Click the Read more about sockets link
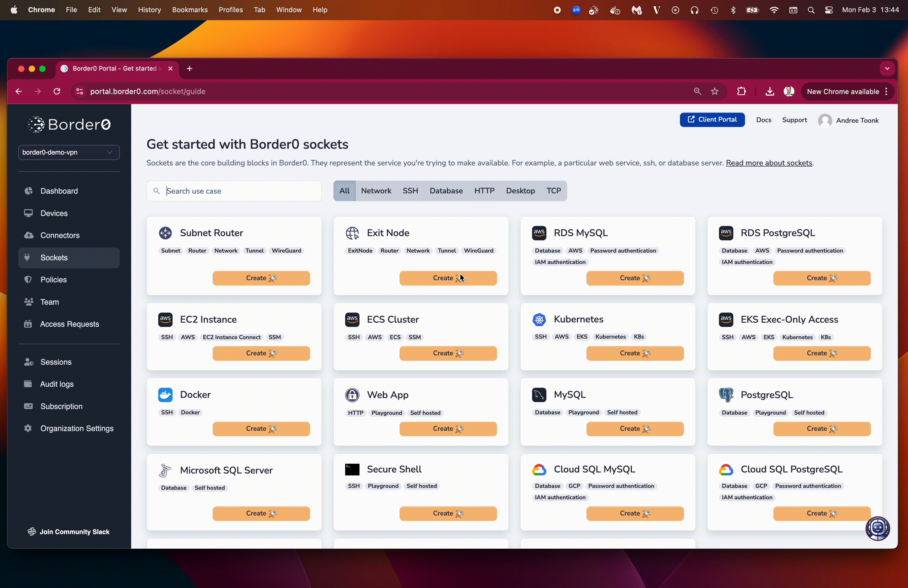908x588 pixels. [769, 162]
